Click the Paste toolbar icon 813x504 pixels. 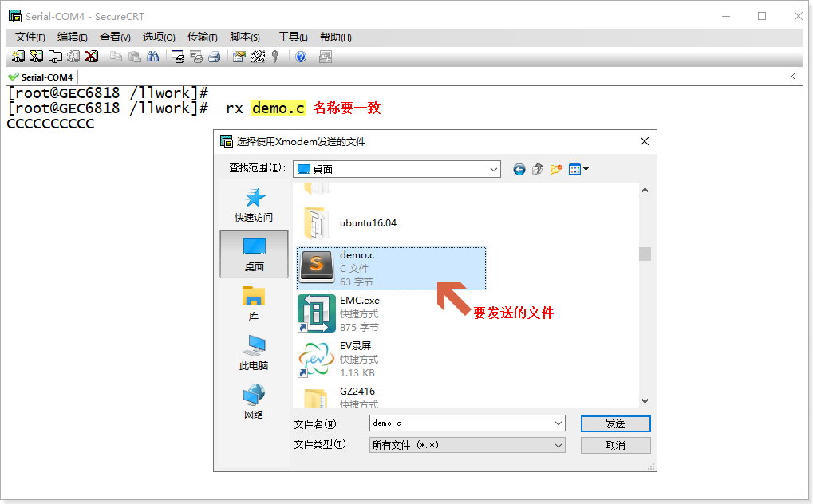pos(135,57)
